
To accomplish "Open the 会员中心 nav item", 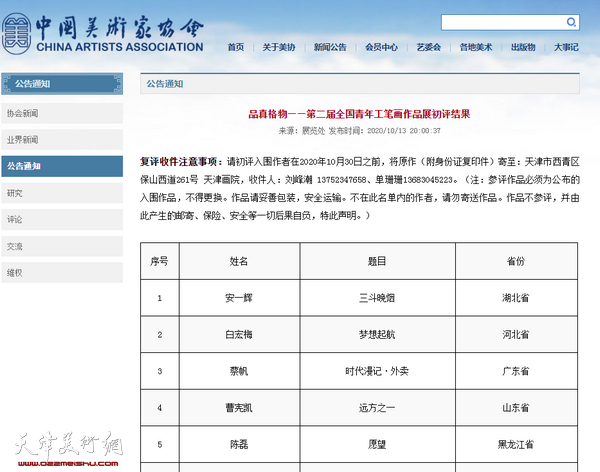I will coord(382,47).
